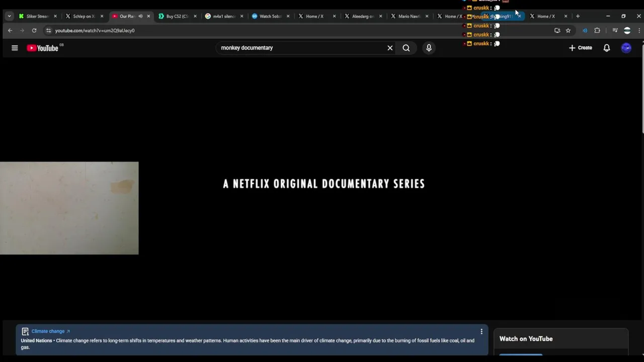This screenshot has width=644, height=362.
Task: Open YouTube notifications bell
Action: 607,48
